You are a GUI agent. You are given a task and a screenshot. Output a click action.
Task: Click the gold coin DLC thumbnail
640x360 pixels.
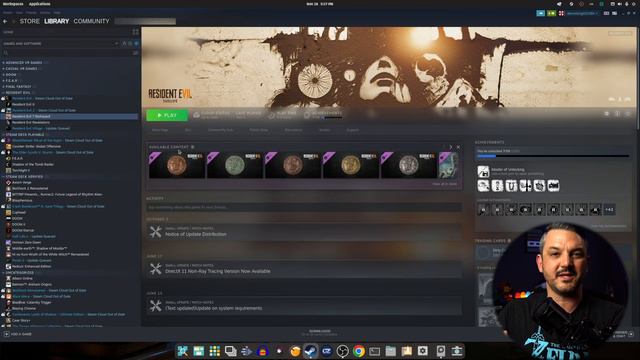click(351, 165)
